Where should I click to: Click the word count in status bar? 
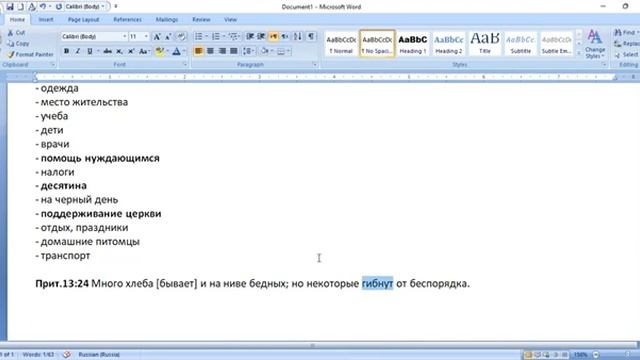pos(38,355)
